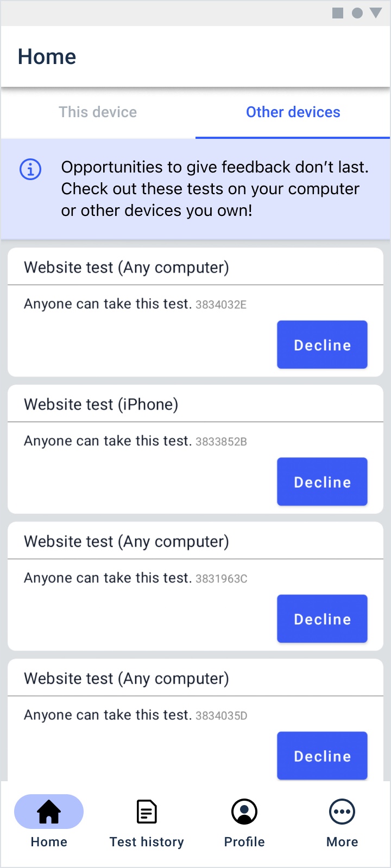Image resolution: width=391 pixels, height=868 pixels.
Task: Click the Home page header title
Action: [x=47, y=57]
